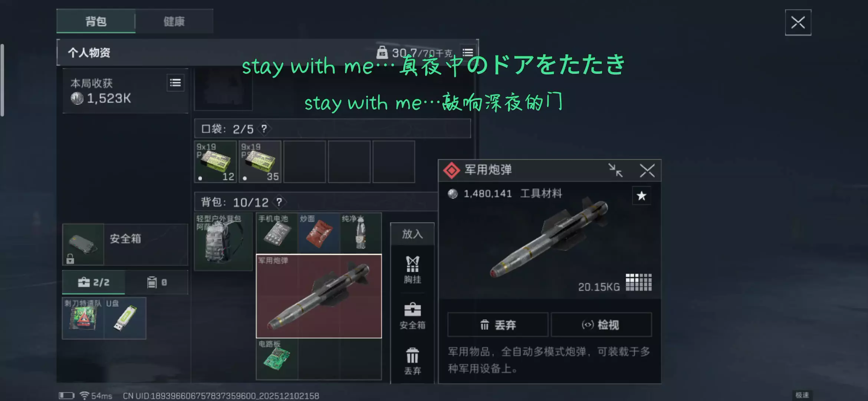Click the 放入 header in action column

click(x=412, y=234)
